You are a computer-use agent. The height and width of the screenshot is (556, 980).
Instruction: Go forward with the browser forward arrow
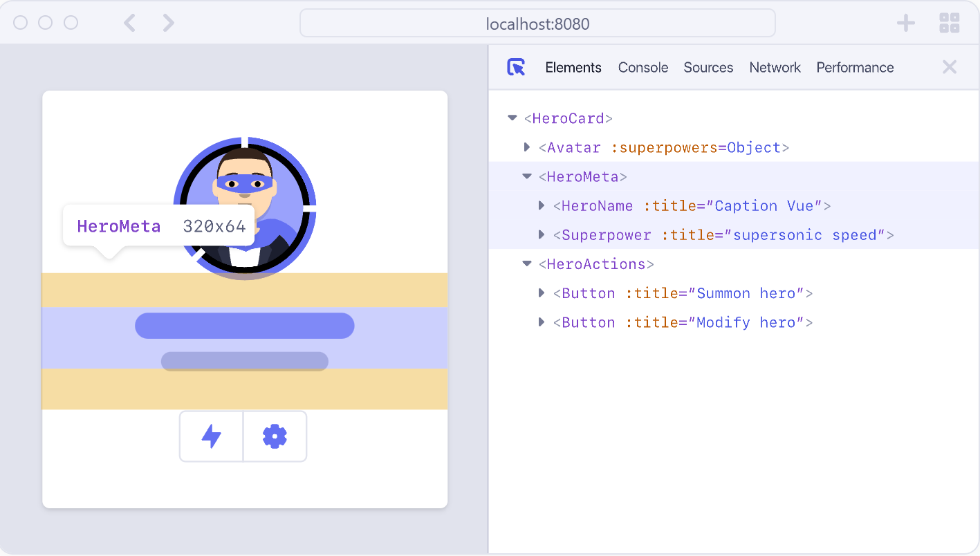[168, 23]
